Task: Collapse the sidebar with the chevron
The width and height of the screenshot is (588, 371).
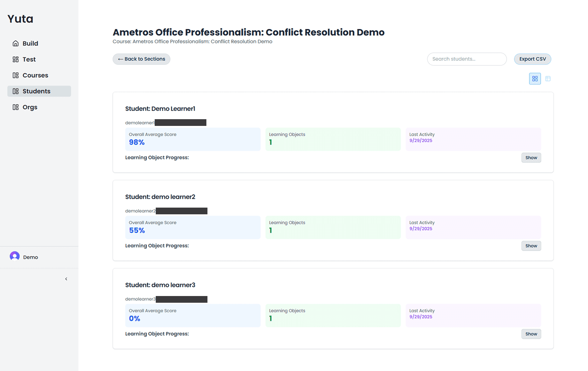Action: coord(66,279)
